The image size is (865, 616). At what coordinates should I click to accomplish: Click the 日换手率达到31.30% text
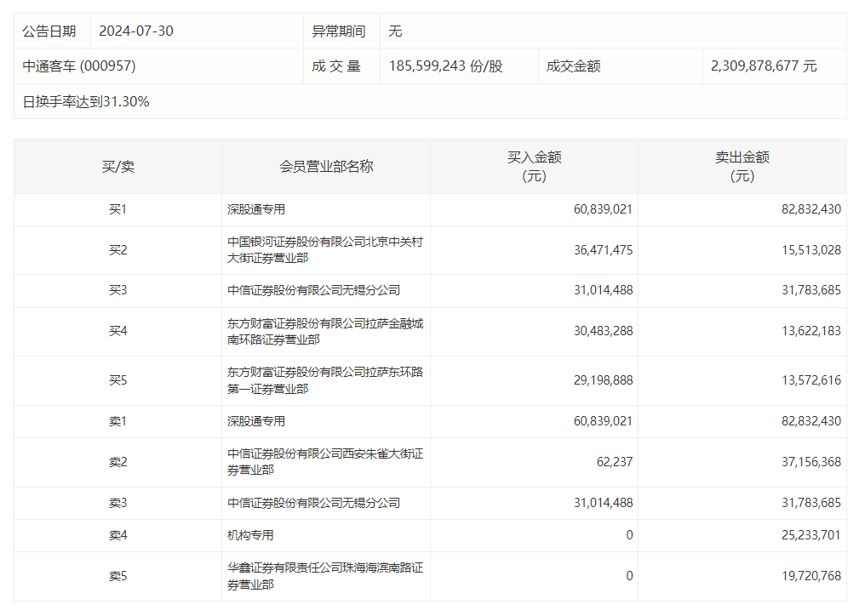(86, 101)
